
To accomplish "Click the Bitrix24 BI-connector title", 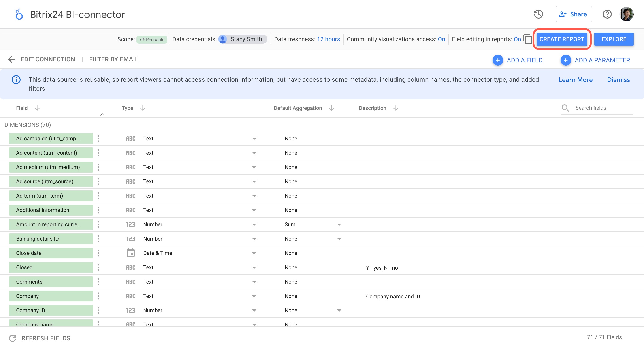I will pyautogui.click(x=77, y=15).
